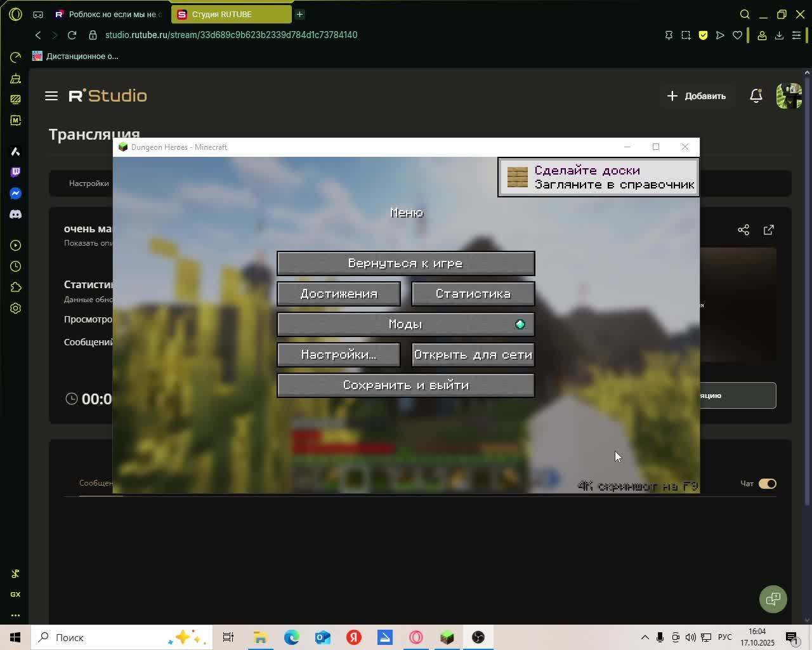Open Twitch in the Opera sidebar
Screen dimensions: 812x650
[x=16, y=172]
